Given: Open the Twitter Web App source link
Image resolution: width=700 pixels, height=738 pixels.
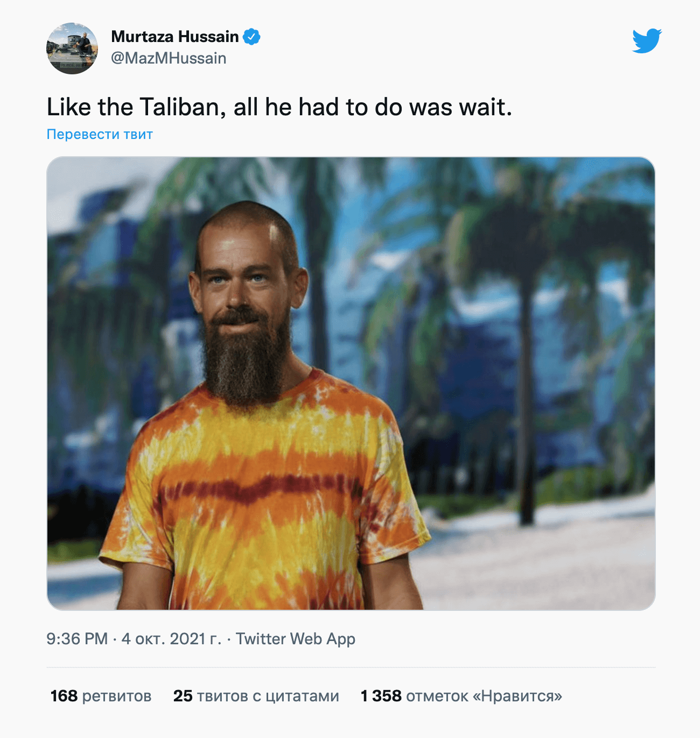Looking at the screenshot, I should coord(296,639).
